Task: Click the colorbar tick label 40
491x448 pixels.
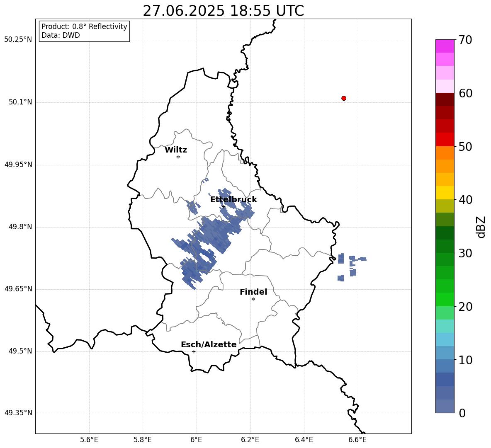Action: [x=466, y=200]
